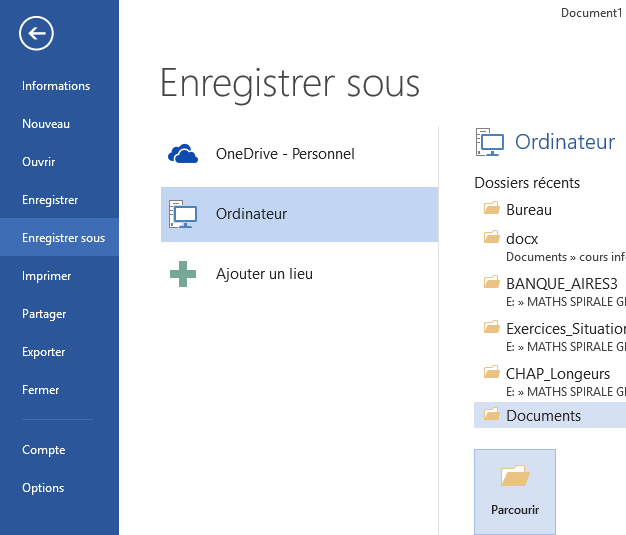Viewport: 626px width, 535px height.
Task: Click Partager in the sidebar
Action: [44, 314]
